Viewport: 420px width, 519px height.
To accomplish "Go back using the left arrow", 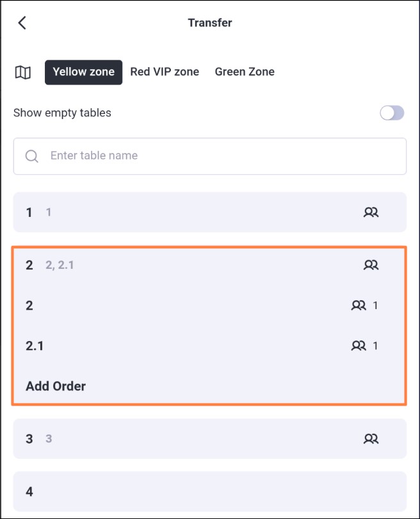I will [22, 23].
